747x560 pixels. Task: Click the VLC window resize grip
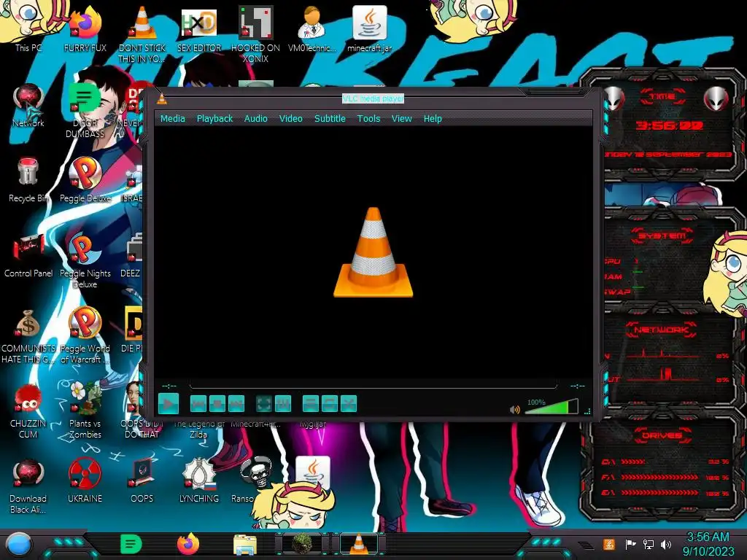click(587, 411)
